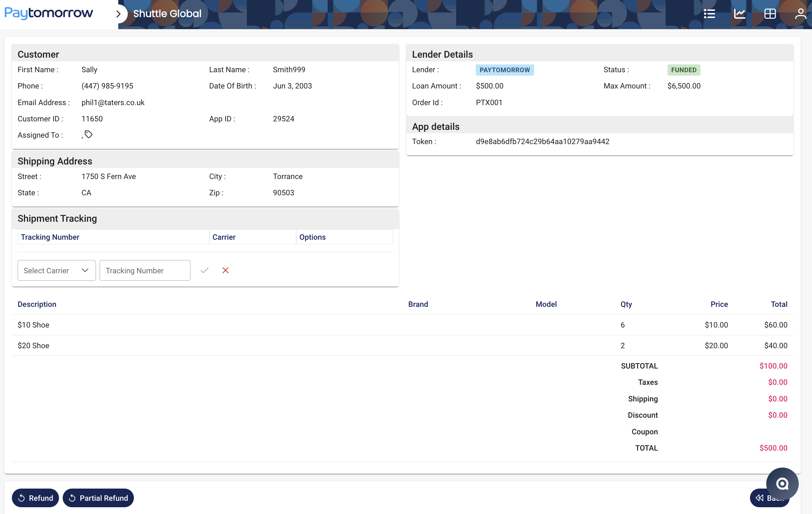Click the last name Smith999

289,70
